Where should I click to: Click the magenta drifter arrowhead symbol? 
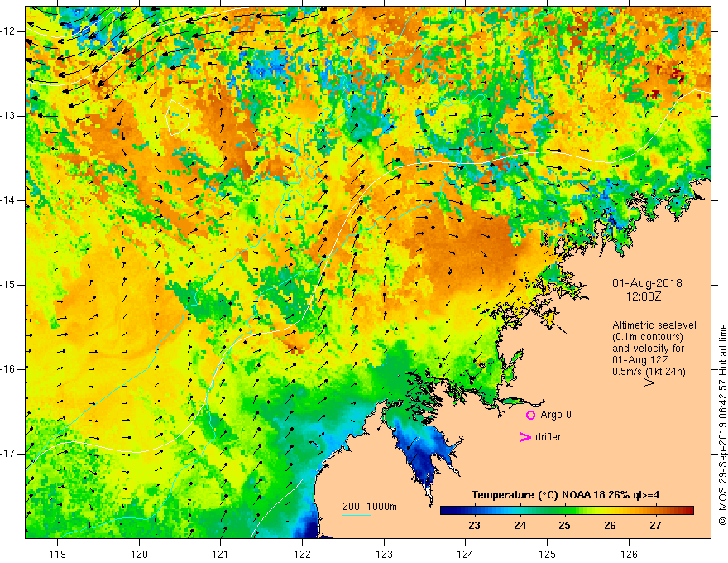[x=524, y=437]
